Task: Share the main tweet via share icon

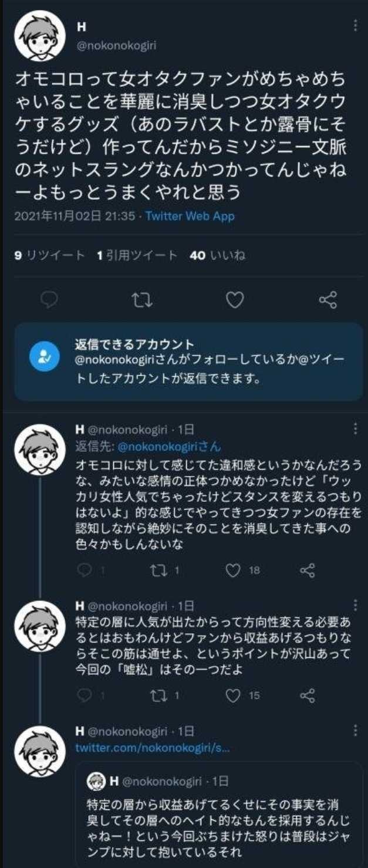Action: pos(328,300)
